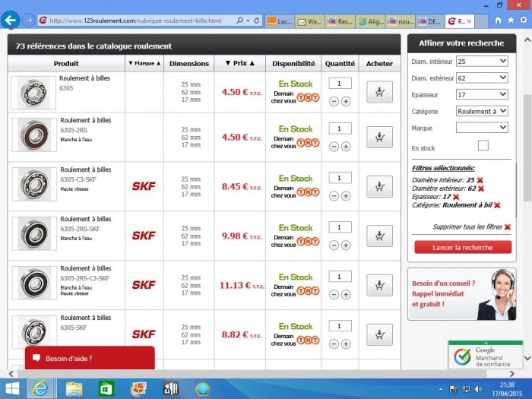Decrease quantity for 6305-C3-SKF bearing
532x399 pixels.
click(x=334, y=196)
